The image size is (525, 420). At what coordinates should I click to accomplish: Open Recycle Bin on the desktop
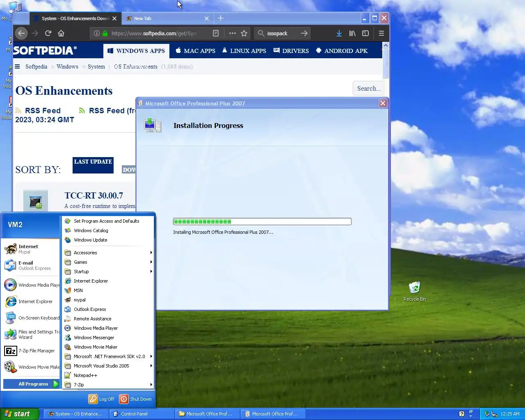415,291
